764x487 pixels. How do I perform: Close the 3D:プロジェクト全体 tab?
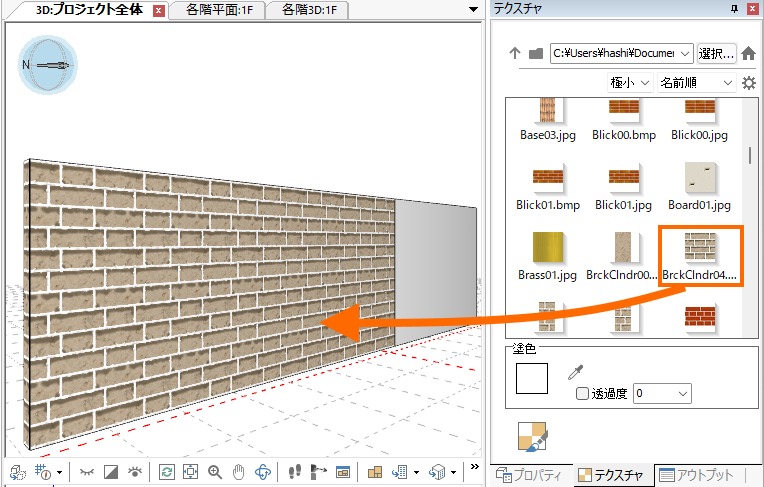[159, 11]
